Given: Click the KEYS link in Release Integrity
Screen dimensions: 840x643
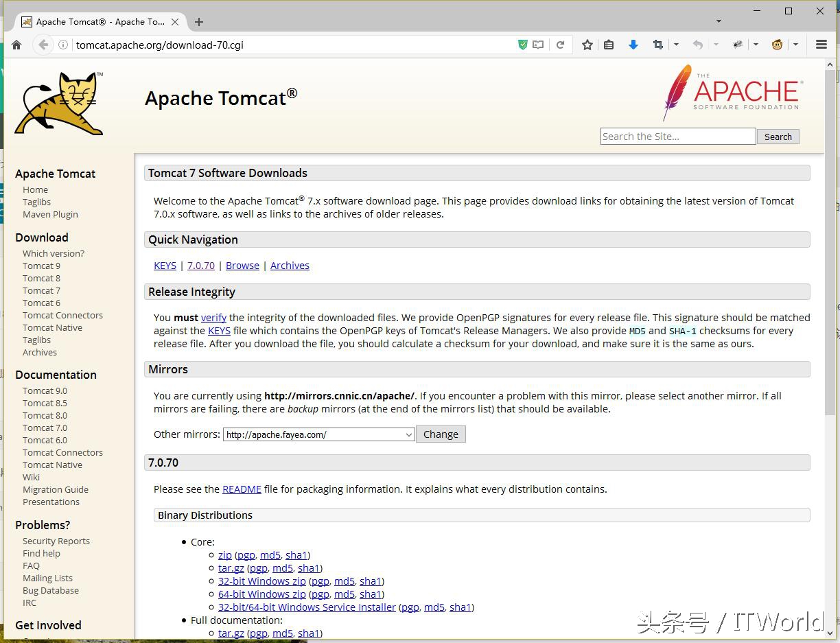Looking at the screenshot, I should [220, 331].
